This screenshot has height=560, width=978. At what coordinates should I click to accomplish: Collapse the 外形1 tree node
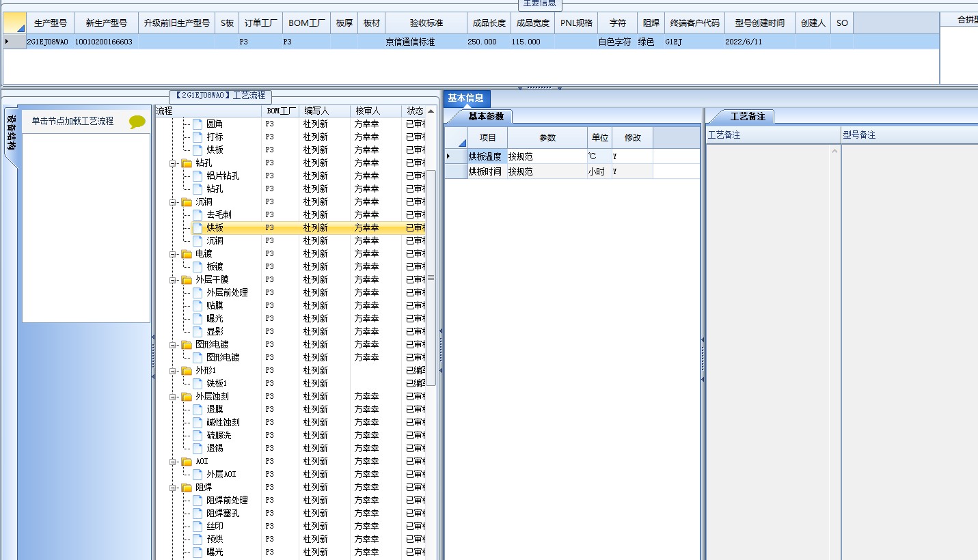point(174,371)
